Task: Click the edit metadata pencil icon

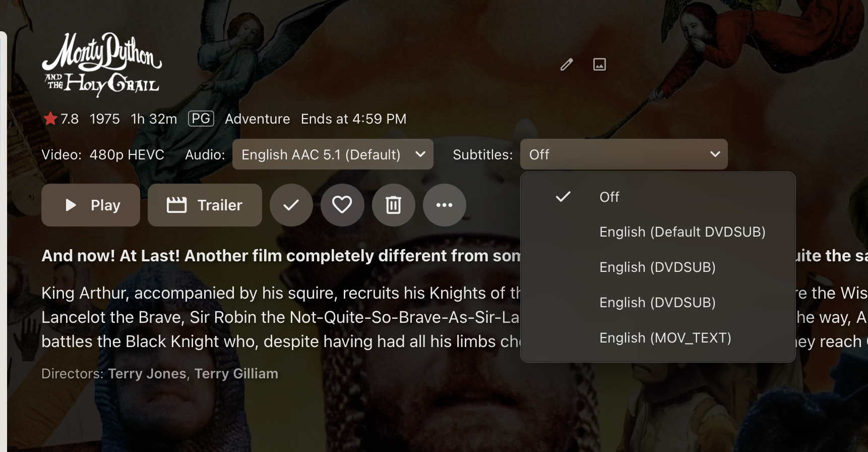Action: tap(567, 65)
